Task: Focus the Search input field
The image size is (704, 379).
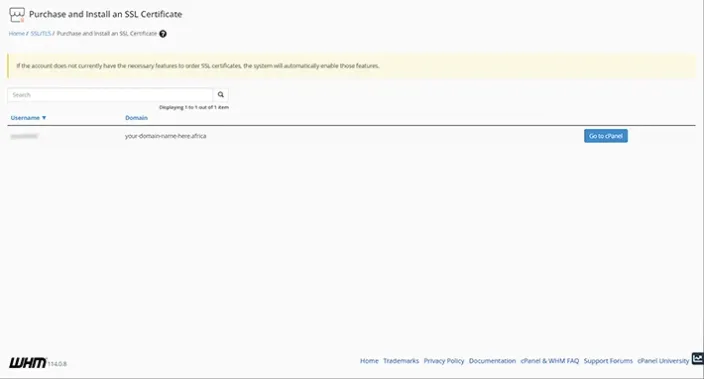Action: coord(110,95)
